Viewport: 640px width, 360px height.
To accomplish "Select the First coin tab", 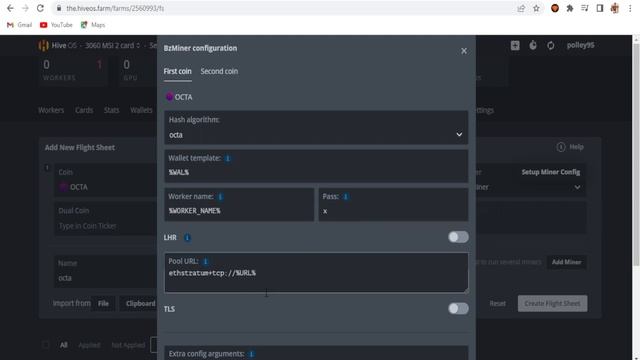I will coord(178,71).
